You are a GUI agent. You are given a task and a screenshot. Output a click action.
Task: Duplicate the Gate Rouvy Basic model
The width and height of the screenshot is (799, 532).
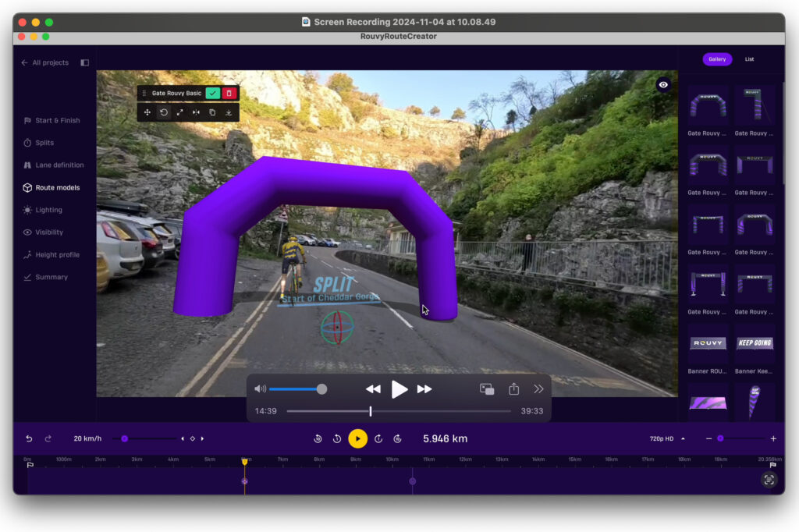pos(212,112)
